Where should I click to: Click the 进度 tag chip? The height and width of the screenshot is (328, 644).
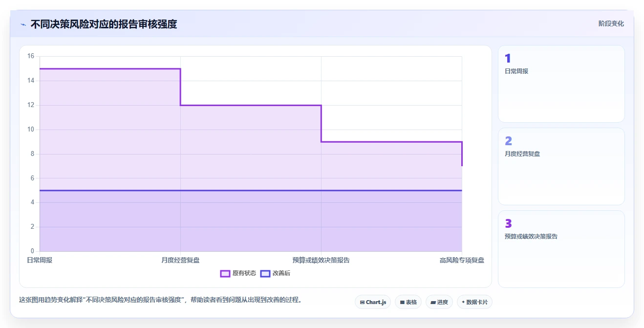439,302
